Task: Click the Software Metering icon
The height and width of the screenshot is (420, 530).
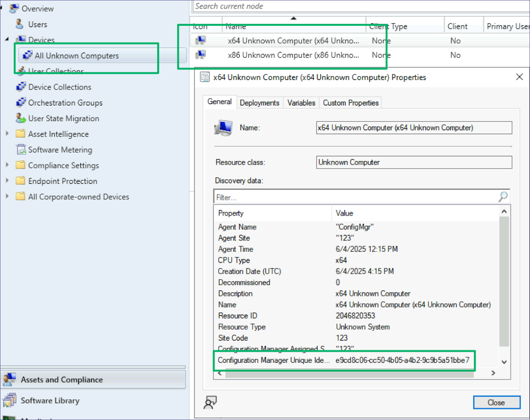Action: coord(21,150)
